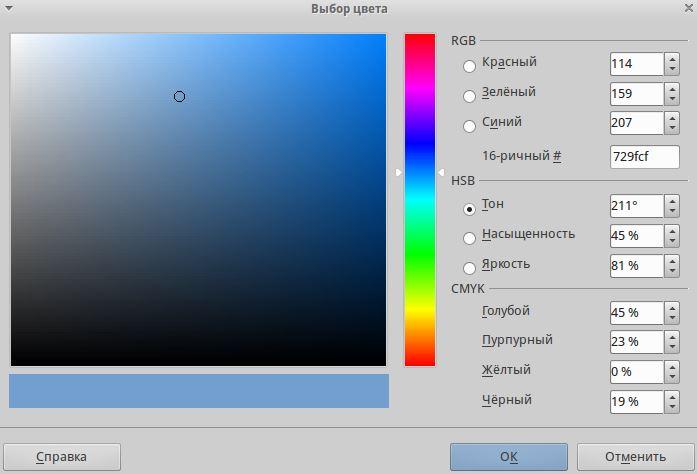Click the Красный field showing 114

click(x=637, y=64)
